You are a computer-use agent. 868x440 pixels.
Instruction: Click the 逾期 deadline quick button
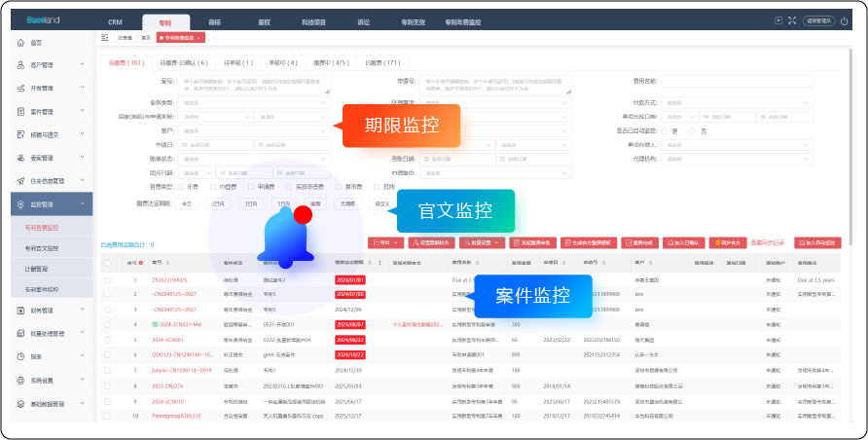pyautogui.click(x=315, y=204)
